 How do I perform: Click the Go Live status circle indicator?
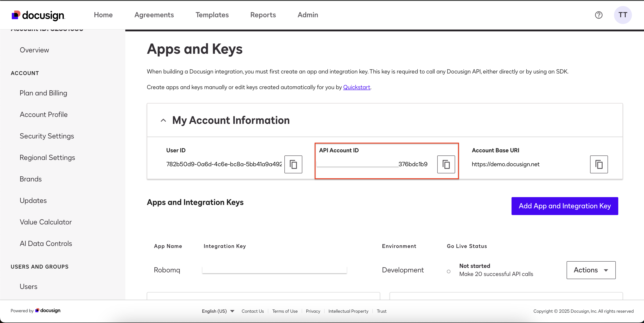pos(448,271)
